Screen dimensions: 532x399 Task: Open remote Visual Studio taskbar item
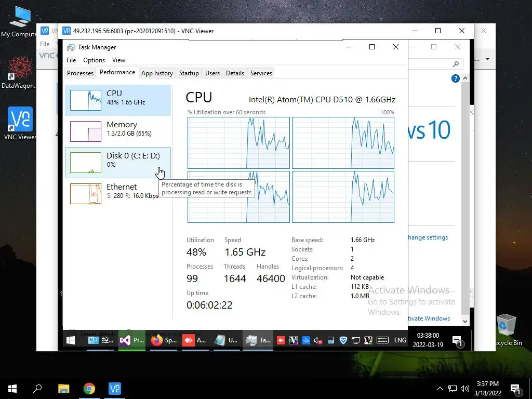(132, 340)
